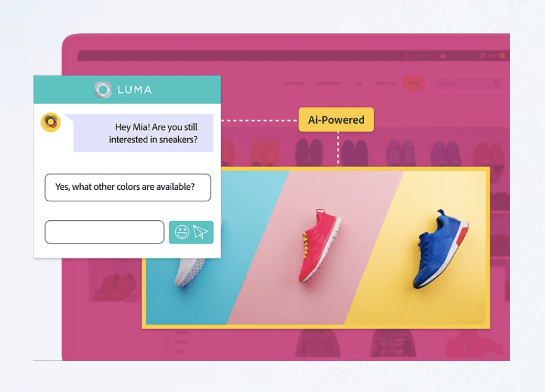Check the White color filter checkbox

coord(167,333)
